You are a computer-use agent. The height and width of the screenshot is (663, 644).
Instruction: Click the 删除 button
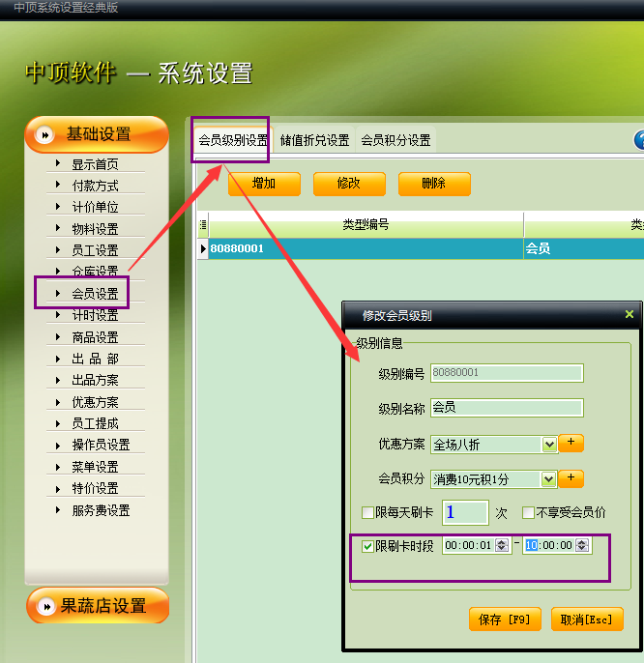(434, 184)
